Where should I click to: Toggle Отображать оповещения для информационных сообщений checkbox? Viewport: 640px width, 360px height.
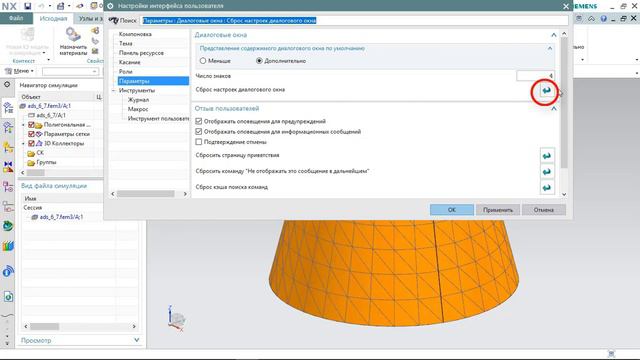click(x=199, y=131)
